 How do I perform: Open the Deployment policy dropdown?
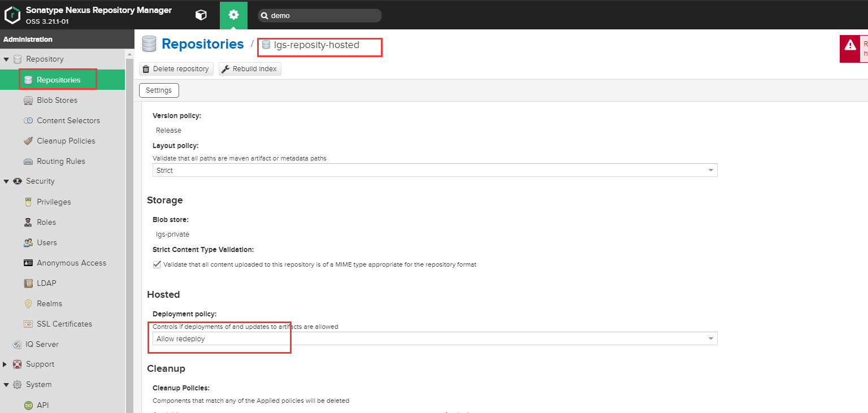(435, 338)
